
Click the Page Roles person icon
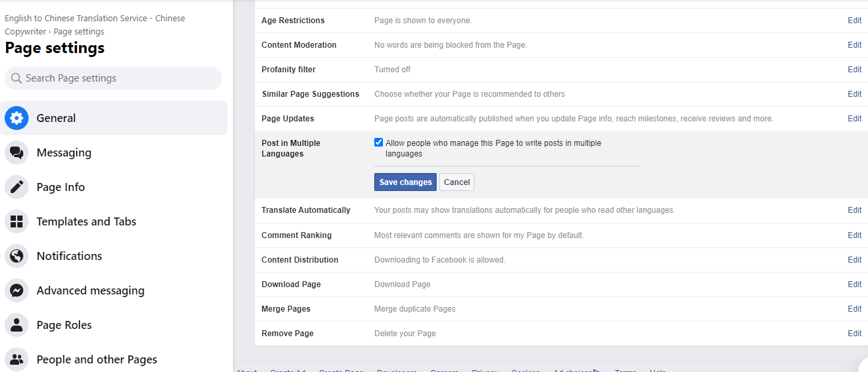coord(17,325)
